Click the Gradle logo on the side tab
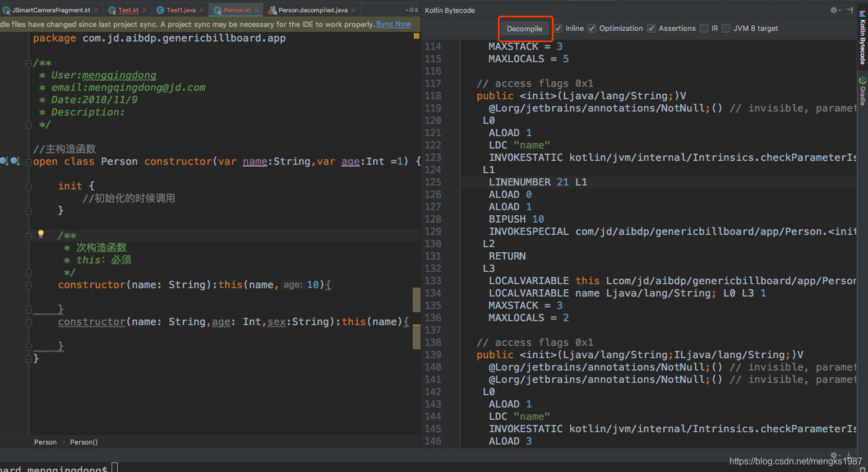Viewport: 868px width, 472px height. point(862,81)
